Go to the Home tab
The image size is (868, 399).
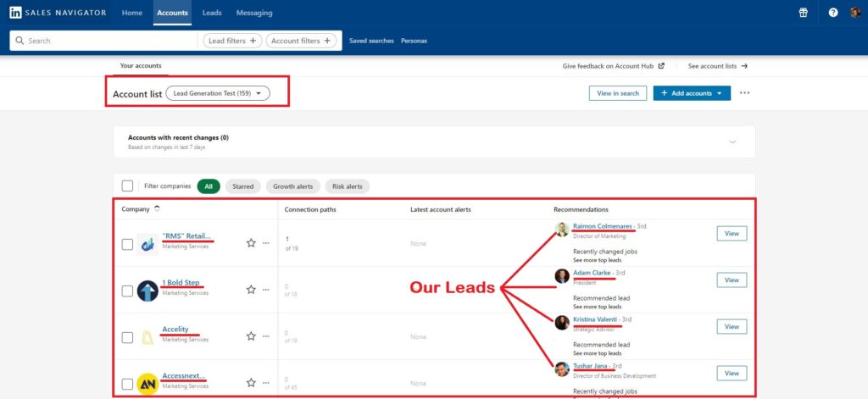pyautogui.click(x=131, y=13)
